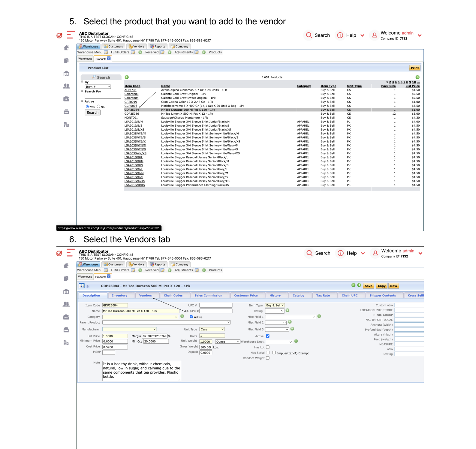Screen dimensions: 476x449
Task: Select the No radio button under Active
Action: click(x=98, y=107)
